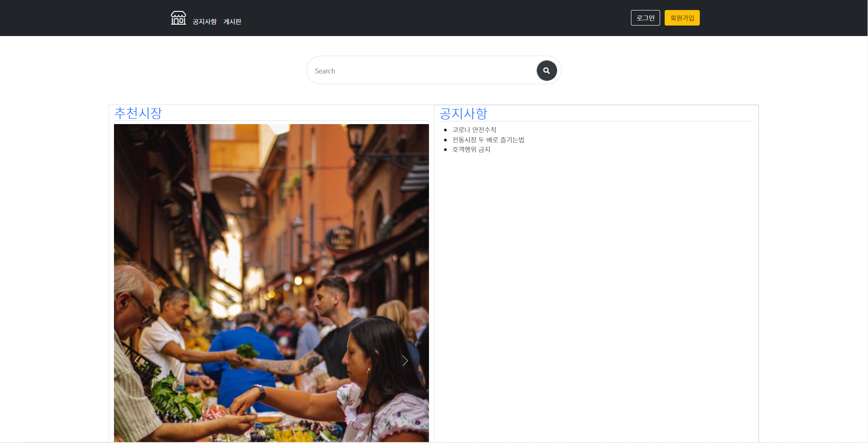Click the market street carousel image

271,283
